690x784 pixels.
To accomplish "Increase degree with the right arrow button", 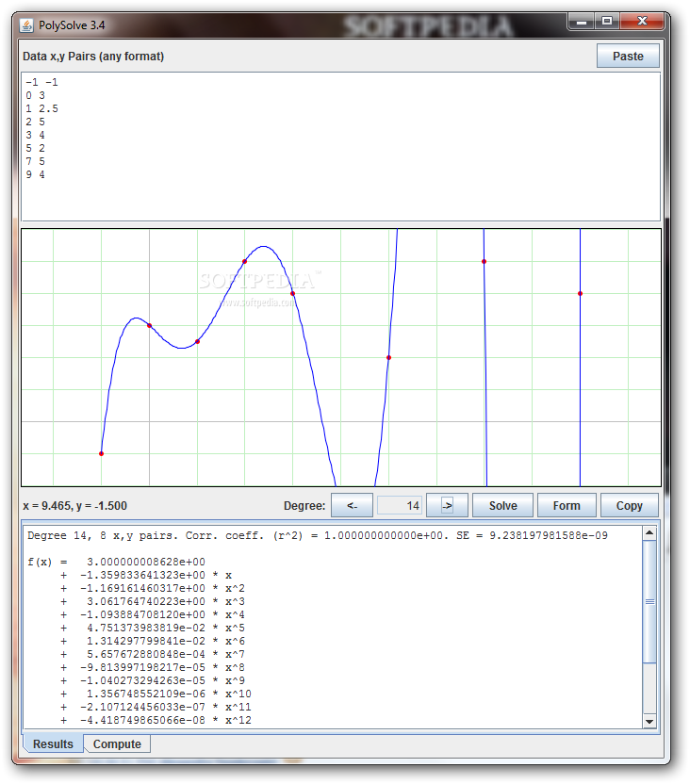I will click(x=447, y=505).
